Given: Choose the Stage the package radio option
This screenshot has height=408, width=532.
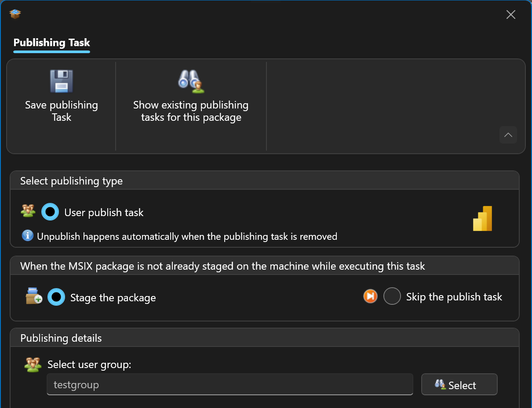Looking at the screenshot, I should [x=56, y=297].
